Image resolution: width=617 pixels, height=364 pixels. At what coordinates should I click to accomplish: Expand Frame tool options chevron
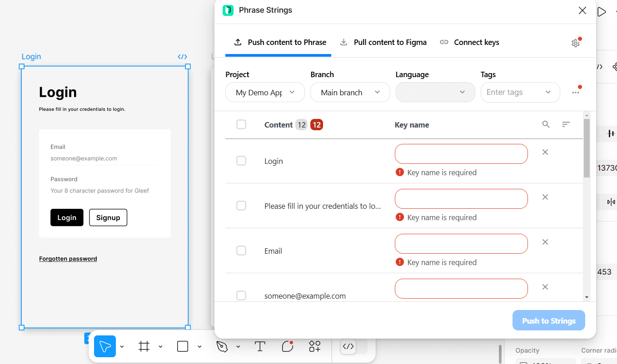pos(160,347)
